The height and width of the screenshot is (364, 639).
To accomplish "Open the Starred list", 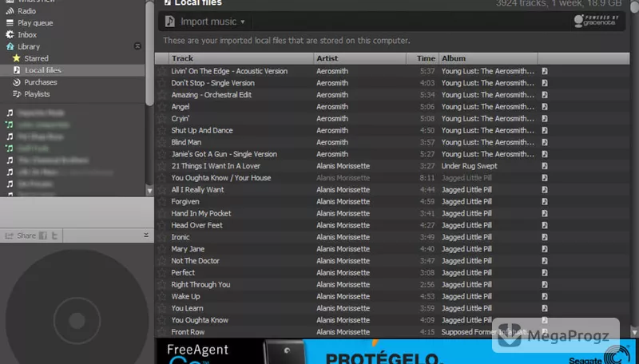I will point(36,58).
